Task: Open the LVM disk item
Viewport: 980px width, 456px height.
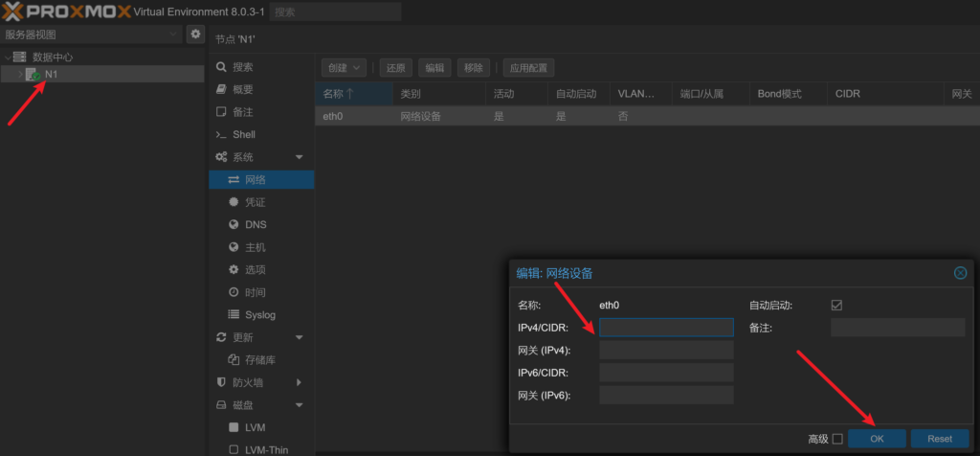Action: click(x=254, y=426)
